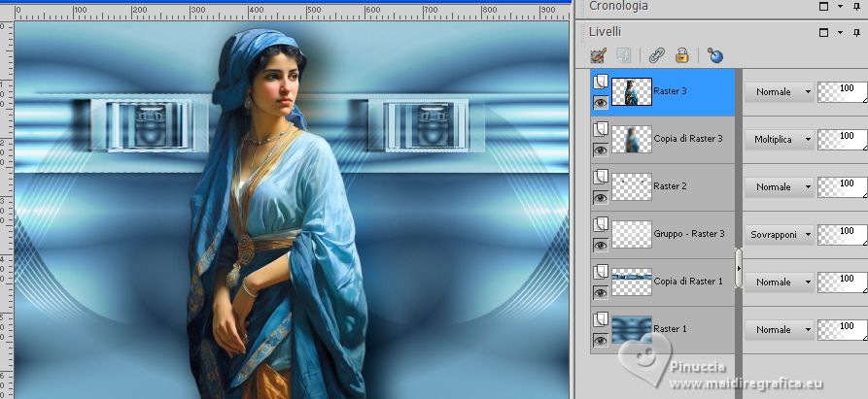Set opacity slider for Copia di Raster 1
The height and width of the screenshot is (399, 868).
tap(843, 282)
